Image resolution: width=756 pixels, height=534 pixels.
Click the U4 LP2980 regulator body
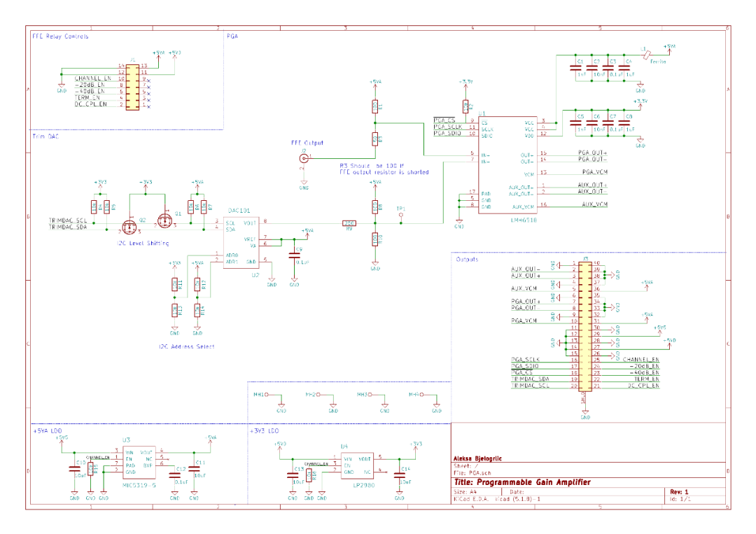[x=357, y=465]
